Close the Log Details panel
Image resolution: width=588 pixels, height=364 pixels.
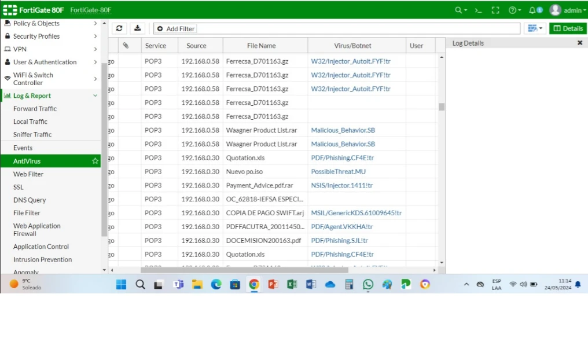tap(580, 43)
